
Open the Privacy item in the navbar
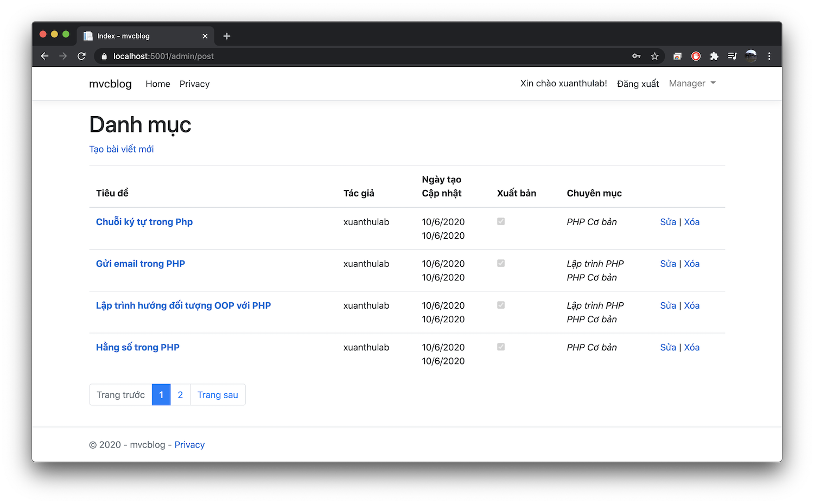click(194, 84)
